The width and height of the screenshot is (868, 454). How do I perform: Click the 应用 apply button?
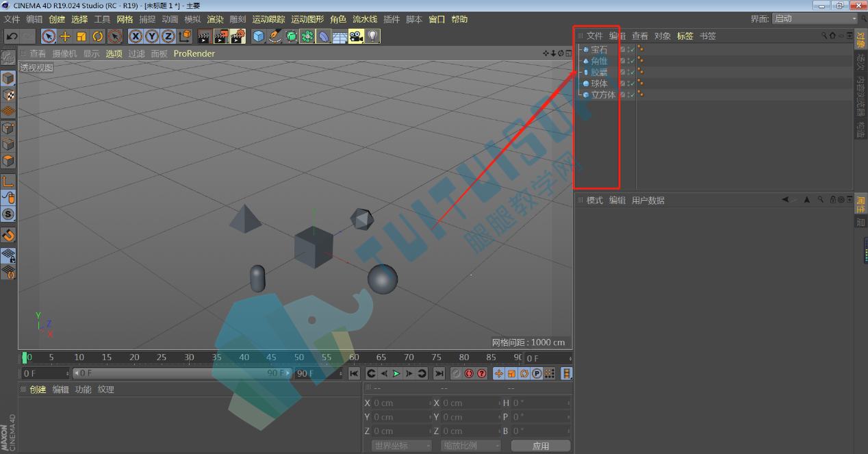541,446
